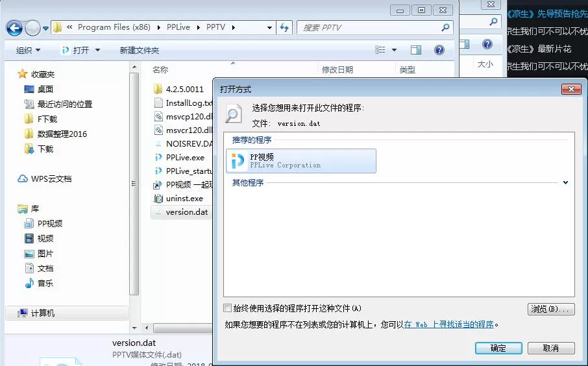
Task: Click the 浏览(B)... button
Action: coord(551,309)
